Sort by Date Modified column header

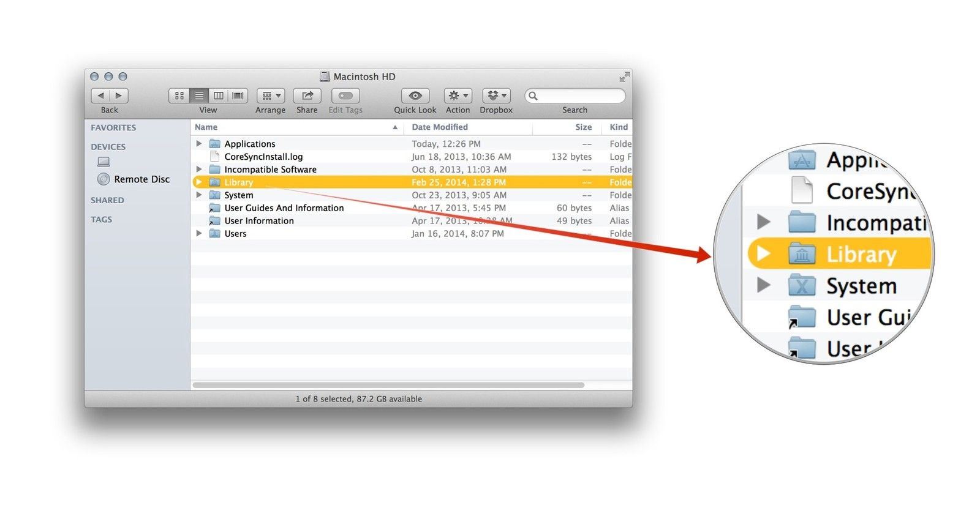440,127
